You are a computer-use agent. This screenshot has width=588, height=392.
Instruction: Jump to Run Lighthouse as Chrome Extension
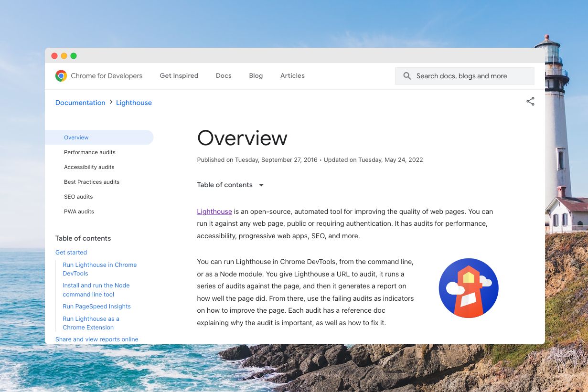pyautogui.click(x=91, y=323)
